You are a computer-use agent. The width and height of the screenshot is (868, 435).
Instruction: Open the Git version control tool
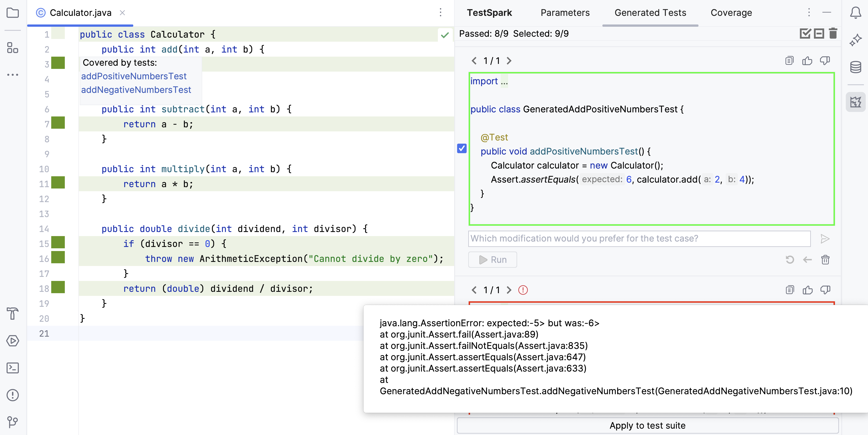(x=12, y=422)
